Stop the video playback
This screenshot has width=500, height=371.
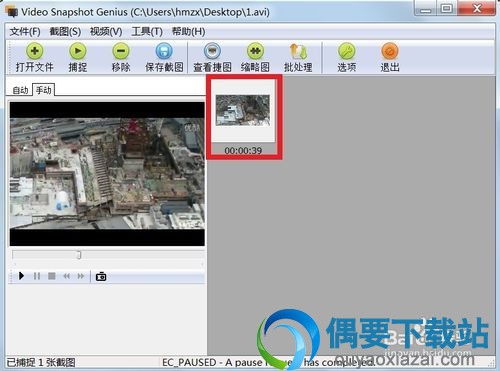[x=52, y=276]
